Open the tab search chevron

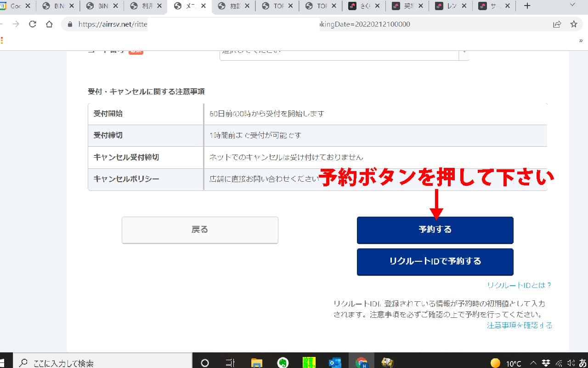[x=572, y=6]
